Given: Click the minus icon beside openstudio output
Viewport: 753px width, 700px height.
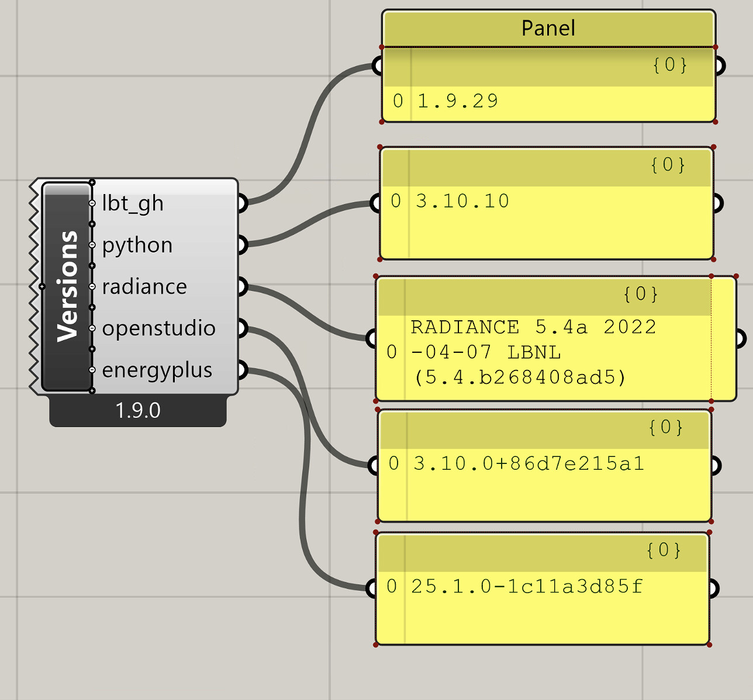Looking at the screenshot, I should click(x=92, y=328).
